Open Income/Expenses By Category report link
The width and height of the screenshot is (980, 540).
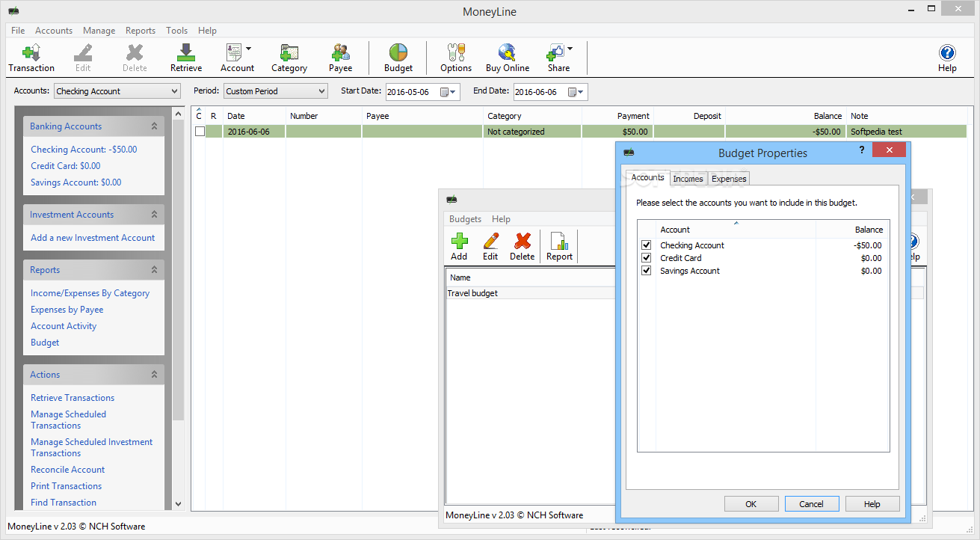pyautogui.click(x=90, y=293)
